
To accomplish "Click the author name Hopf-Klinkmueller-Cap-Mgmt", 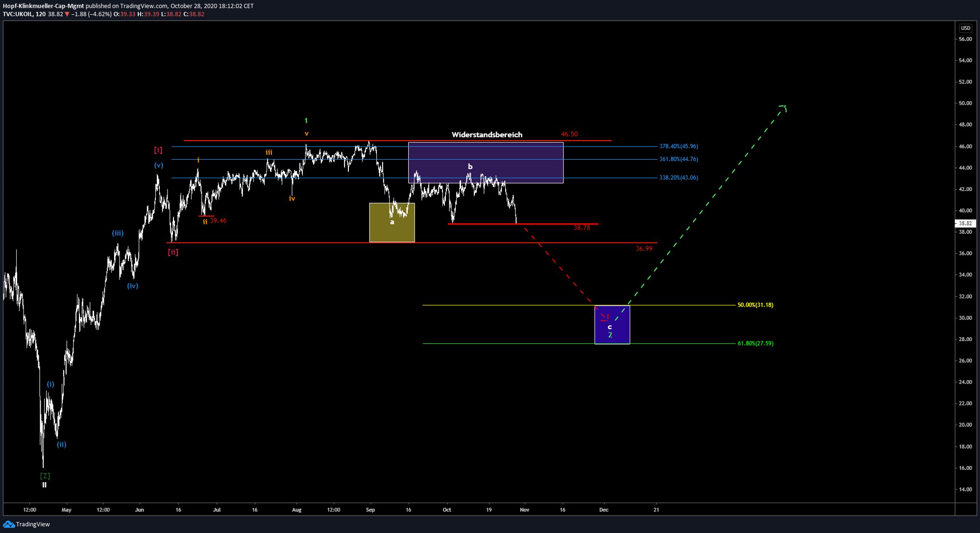I will [x=43, y=6].
